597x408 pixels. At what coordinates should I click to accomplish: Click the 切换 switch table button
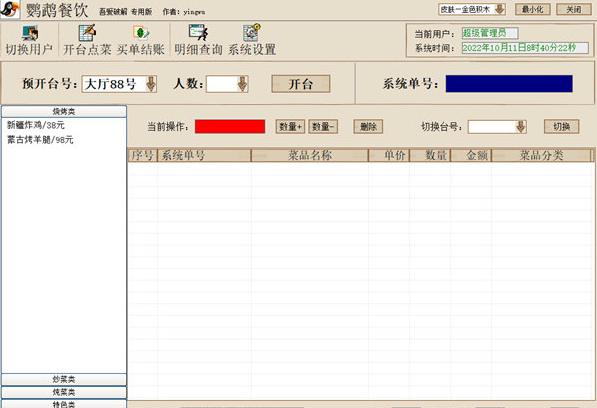[562, 127]
